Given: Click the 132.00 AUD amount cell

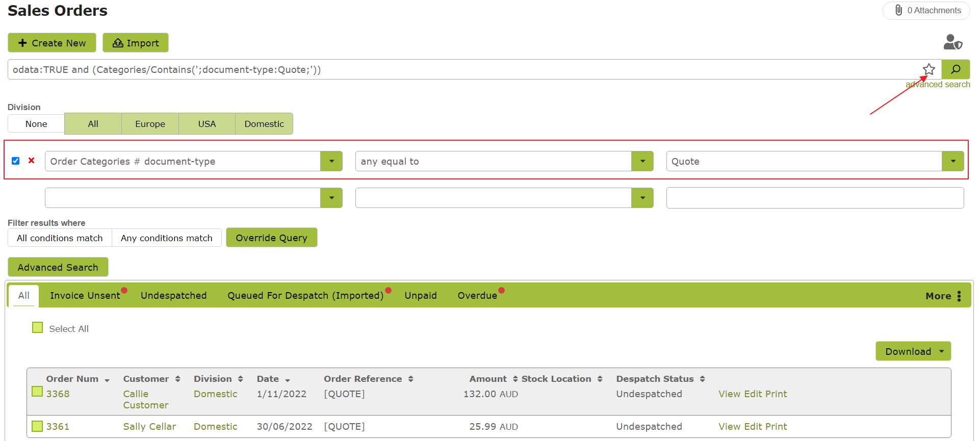Looking at the screenshot, I should click(x=491, y=394).
